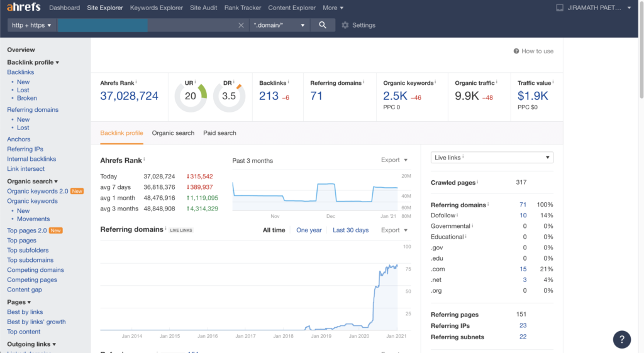Viewport: 644px width, 353px height.
Task: Click info icon beside Dofollow
Action: (457, 214)
